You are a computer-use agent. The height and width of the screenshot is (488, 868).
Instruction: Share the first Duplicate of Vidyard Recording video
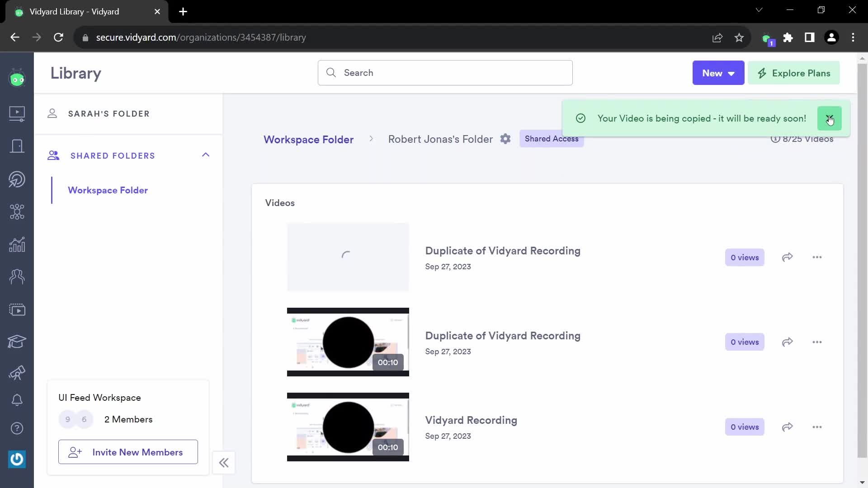coord(788,257)
